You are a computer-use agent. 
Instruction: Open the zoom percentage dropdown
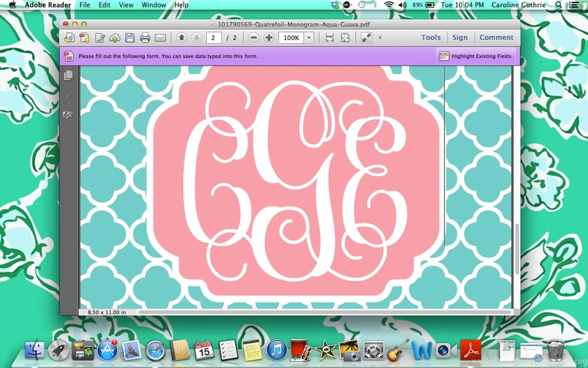click(308, 37)
